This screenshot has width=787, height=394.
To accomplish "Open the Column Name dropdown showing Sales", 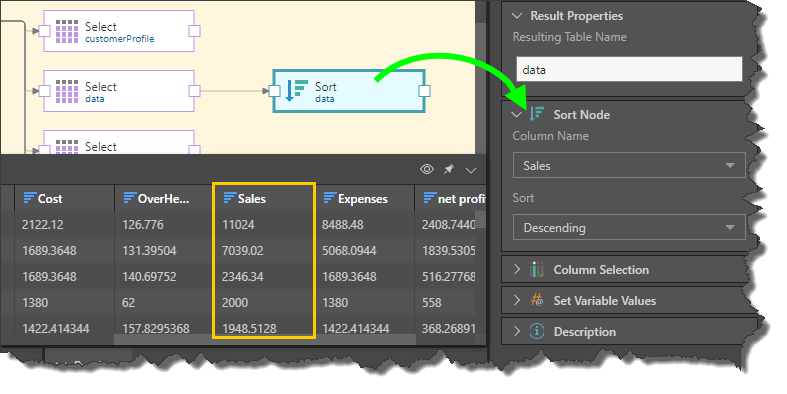I will (x=629, y=165).
